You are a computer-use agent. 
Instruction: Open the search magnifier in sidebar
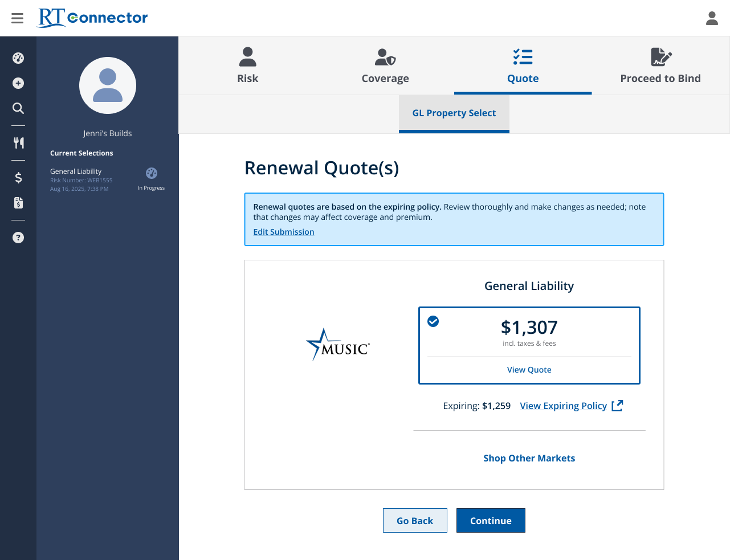click(x=18, y=108)
